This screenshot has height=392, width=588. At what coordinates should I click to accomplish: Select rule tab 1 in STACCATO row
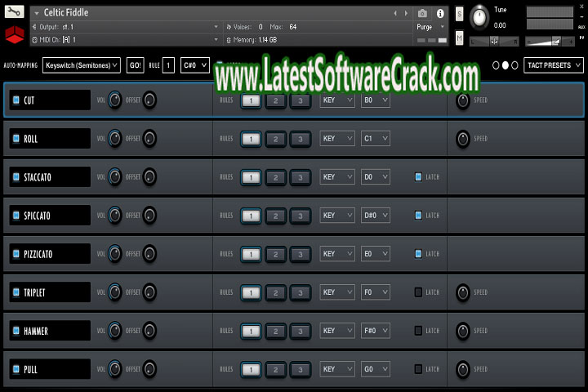(251, 177)
